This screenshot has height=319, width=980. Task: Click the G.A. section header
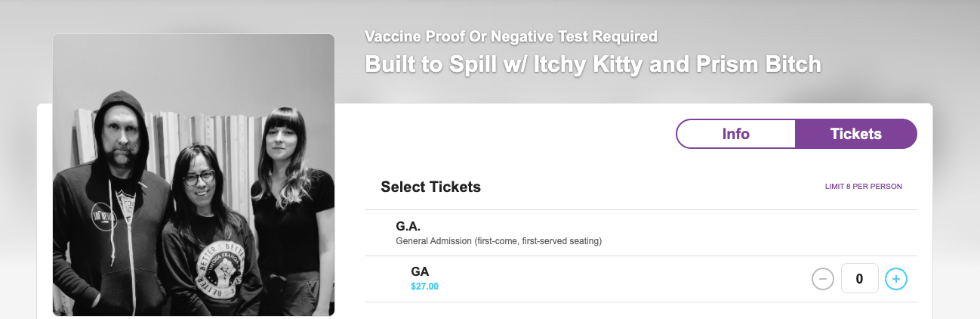tap(408, 226)
